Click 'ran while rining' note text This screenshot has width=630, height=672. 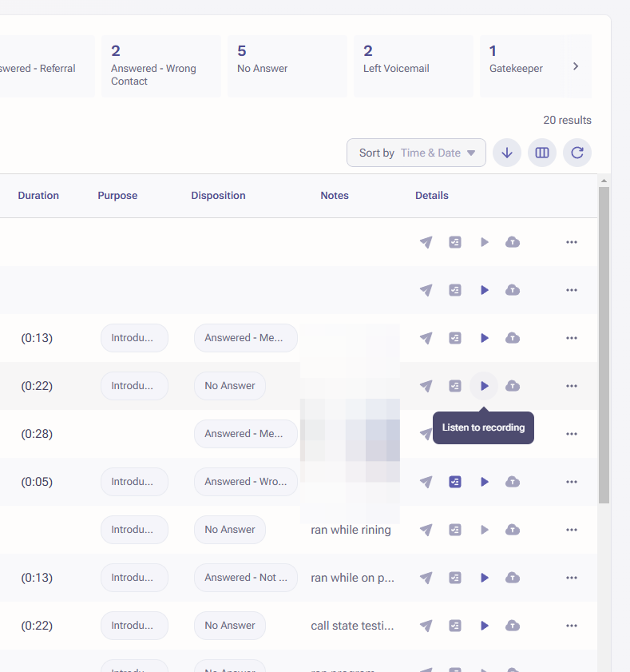pyautogui.click(x=351, y=530)
